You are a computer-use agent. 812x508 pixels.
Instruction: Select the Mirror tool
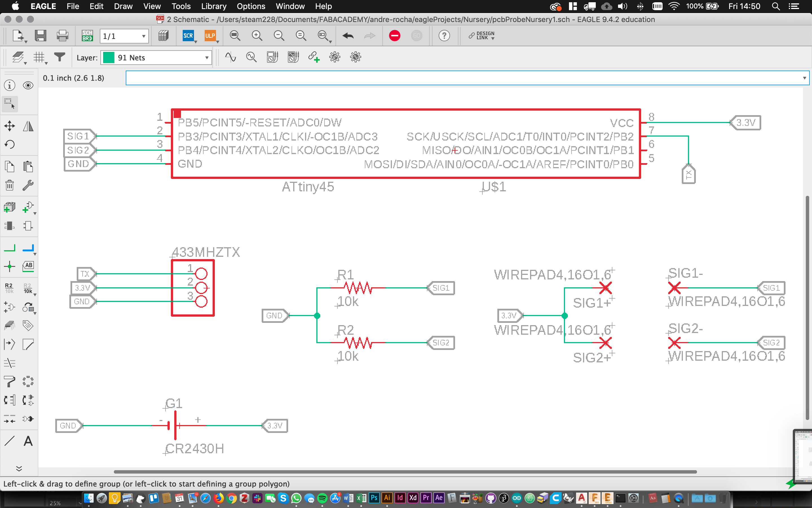pyautogui.click(x=28, y=126)
